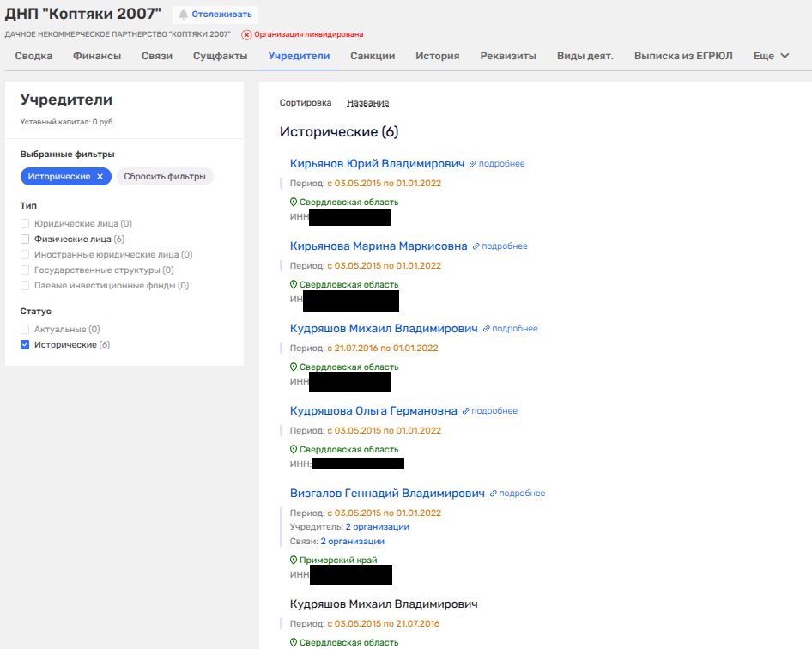Click the location pin for Приморский край

tap(294, 560)
